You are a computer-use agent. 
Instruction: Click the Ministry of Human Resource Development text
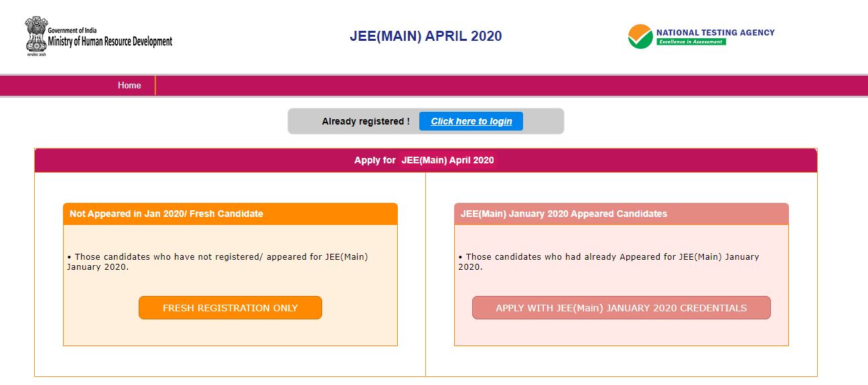110,42
